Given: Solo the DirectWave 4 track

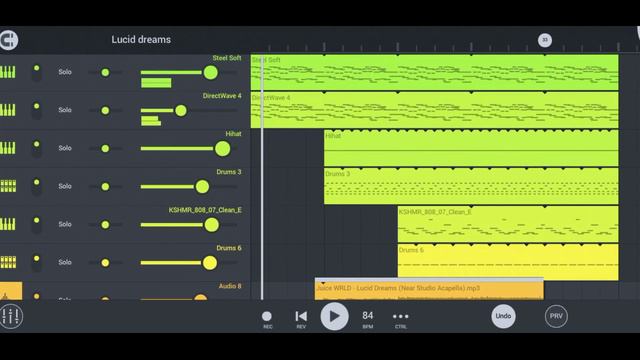Looking at the screenshot, I should (65, 110).
